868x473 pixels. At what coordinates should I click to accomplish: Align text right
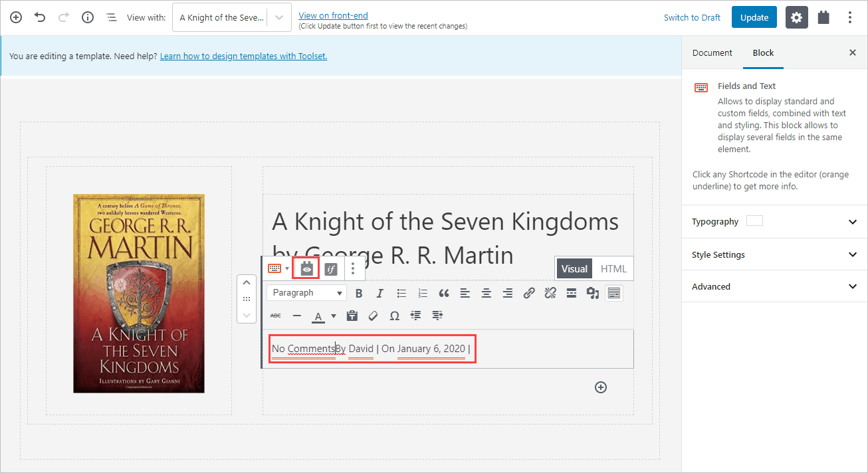coord(508,293)
